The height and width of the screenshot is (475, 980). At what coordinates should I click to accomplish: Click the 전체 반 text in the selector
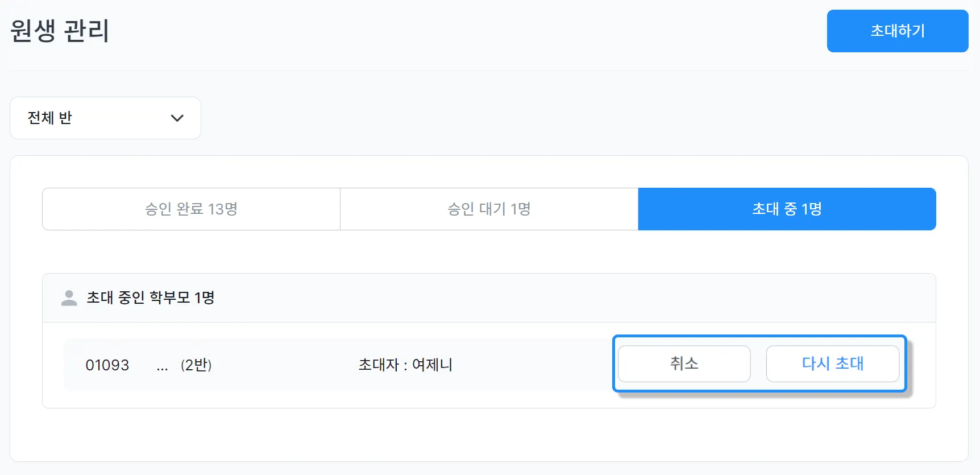click(50, 118)
